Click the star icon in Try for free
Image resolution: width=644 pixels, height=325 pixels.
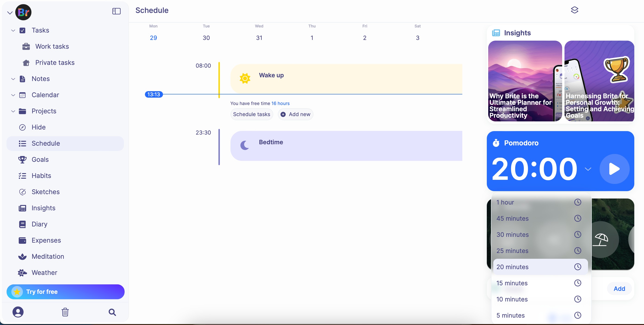(x=17, y=292)
